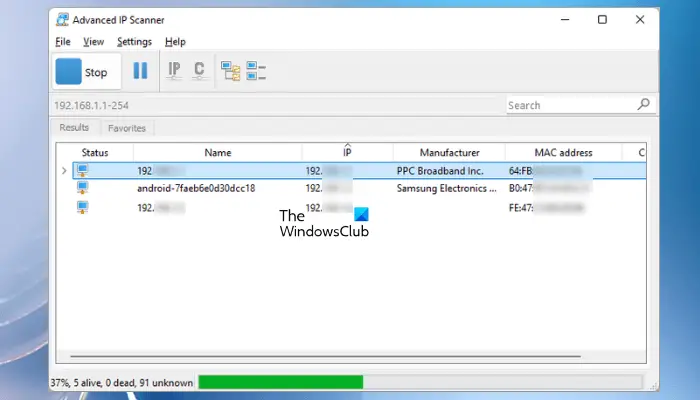This screenshot has height=400, width=700.
Task: Open the Help menu
Action: click(175, 42)
